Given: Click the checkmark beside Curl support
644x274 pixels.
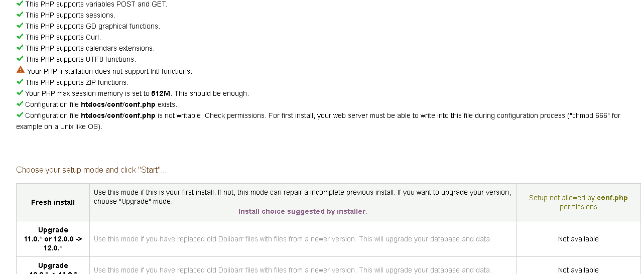Looking at the screenshot, I should [20, 37].
